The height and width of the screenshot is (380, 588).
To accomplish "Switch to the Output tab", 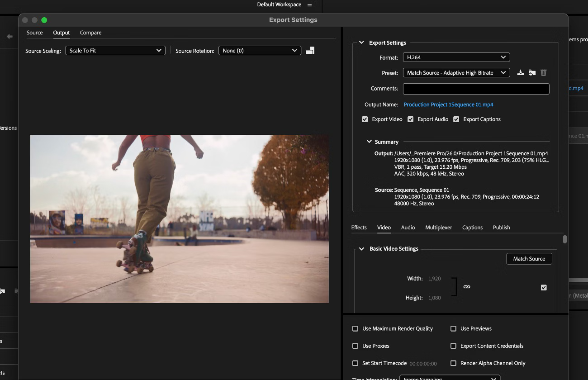I will [62, 33].
